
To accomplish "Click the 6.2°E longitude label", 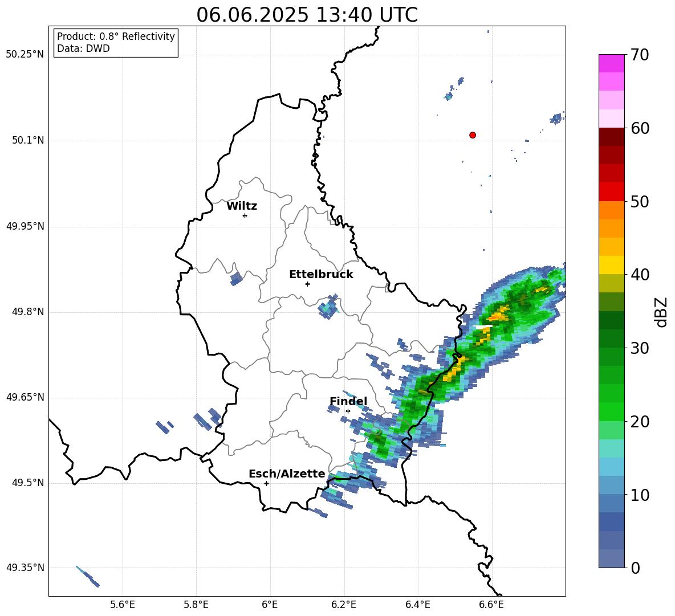I will (x=344, y=605).
